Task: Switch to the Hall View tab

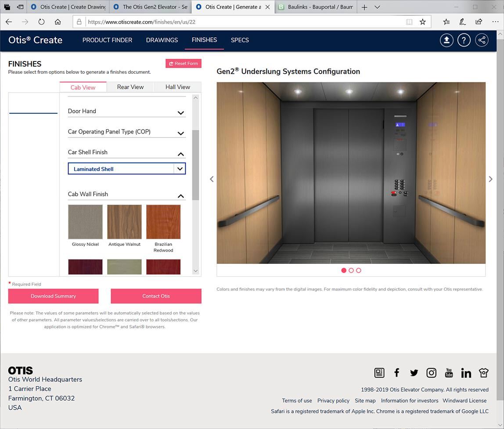Action: [x=178, y=87]
